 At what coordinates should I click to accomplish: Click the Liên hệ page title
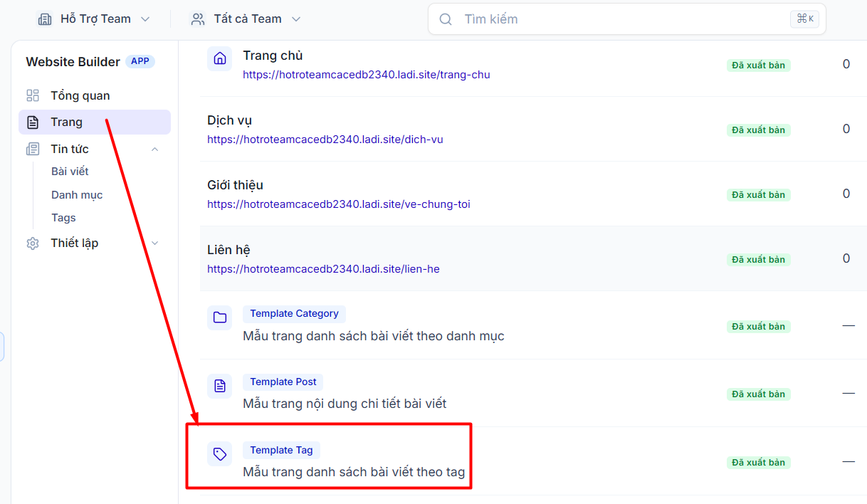tap(228, 250)
